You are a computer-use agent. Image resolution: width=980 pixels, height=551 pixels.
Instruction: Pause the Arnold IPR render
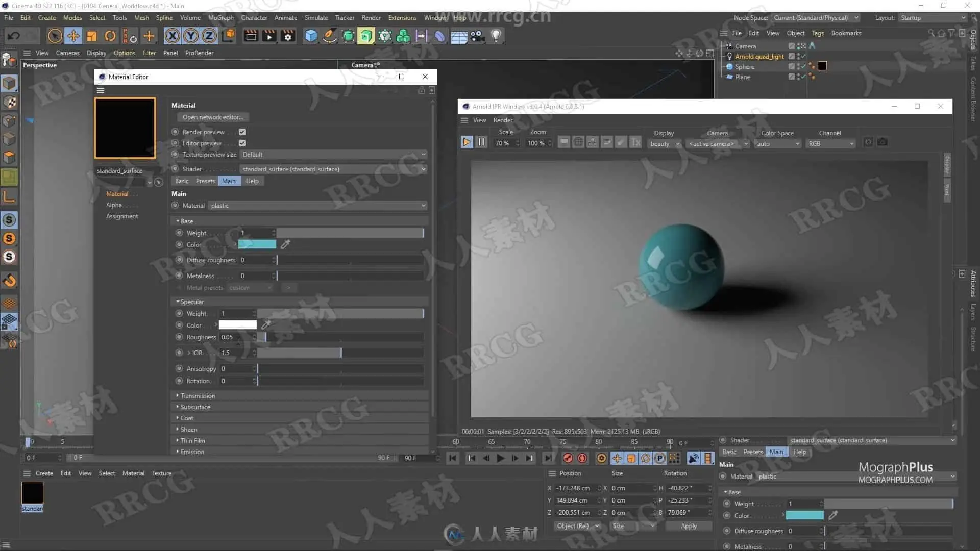point(481,142)
